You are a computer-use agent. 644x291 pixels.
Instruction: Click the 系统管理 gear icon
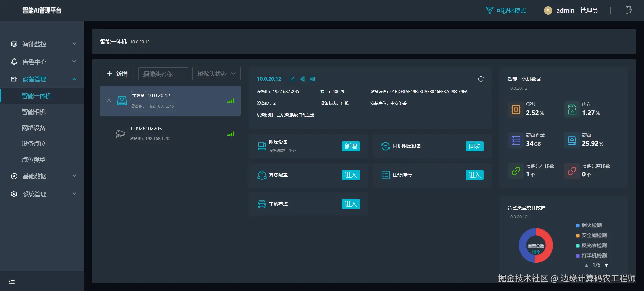14,194
